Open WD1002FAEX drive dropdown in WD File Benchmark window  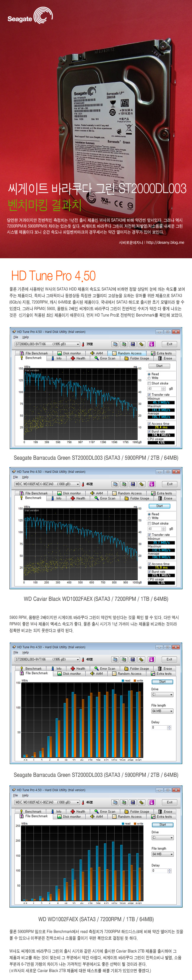[47, 802]
